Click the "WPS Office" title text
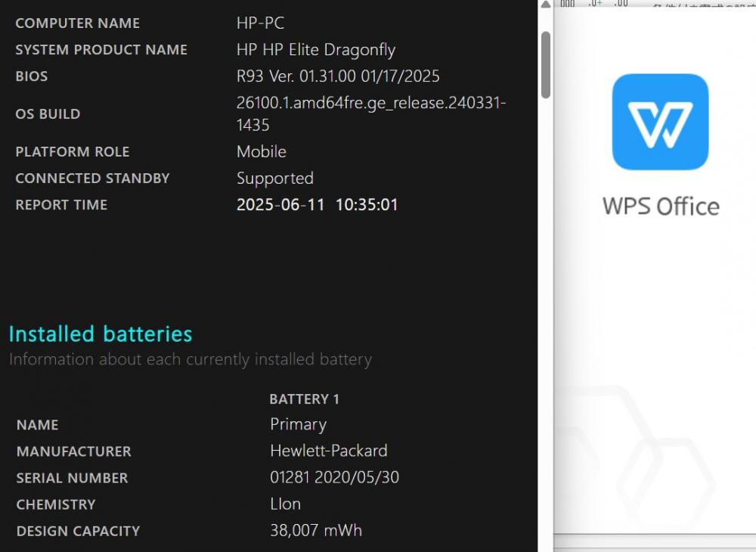Viewport: 756px width, 552px height. [x=661, y=206]
